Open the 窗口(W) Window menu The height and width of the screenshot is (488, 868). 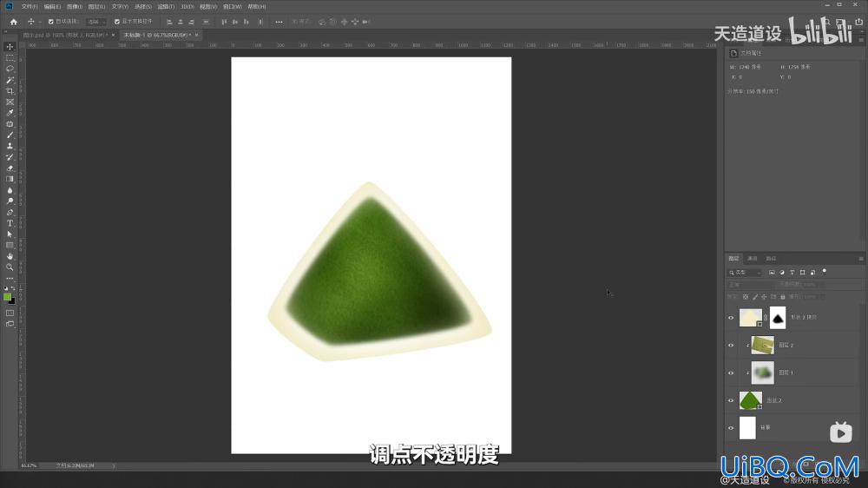click(x=232, y=7)
